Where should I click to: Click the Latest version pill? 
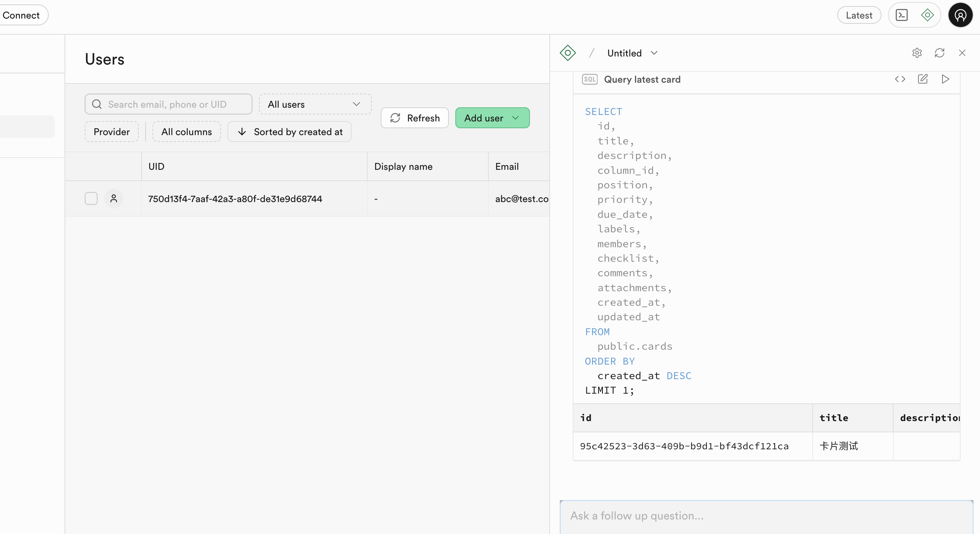pyautogui.click(x=859, y=15)
